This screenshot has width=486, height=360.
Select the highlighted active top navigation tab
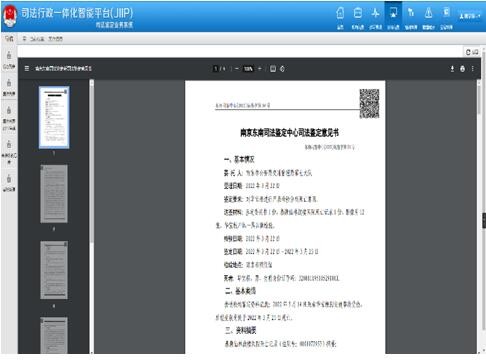[393, 17]
